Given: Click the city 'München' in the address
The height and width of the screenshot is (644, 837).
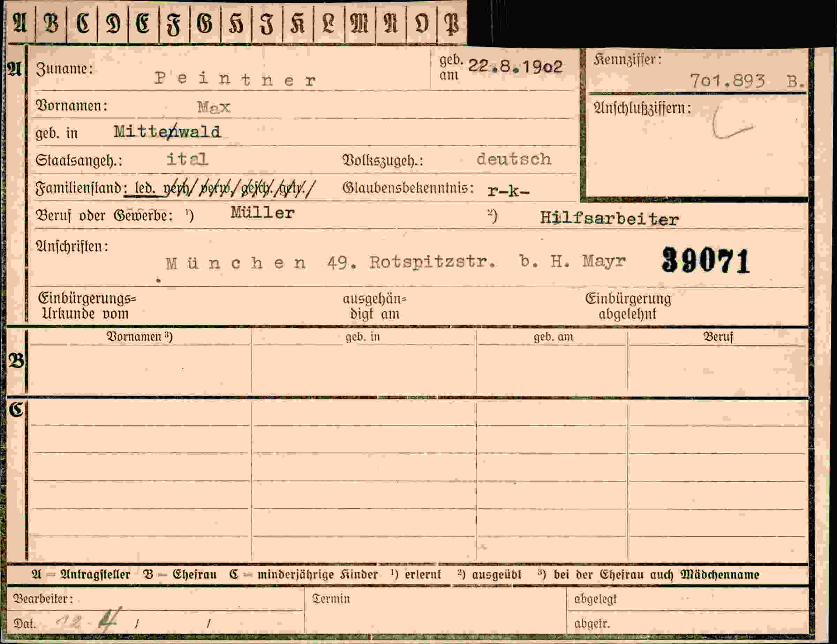Looking at the screenshot, I should [236, 263].
